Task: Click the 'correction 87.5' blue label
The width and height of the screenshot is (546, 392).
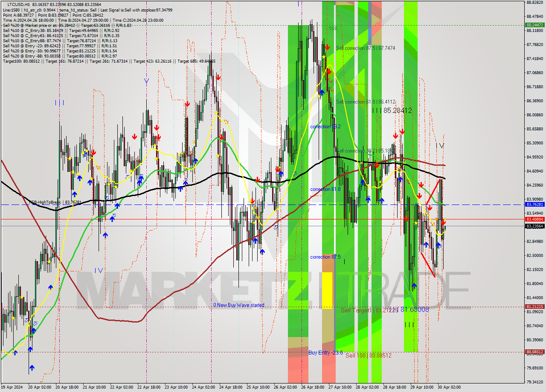Action: (325, 257)
